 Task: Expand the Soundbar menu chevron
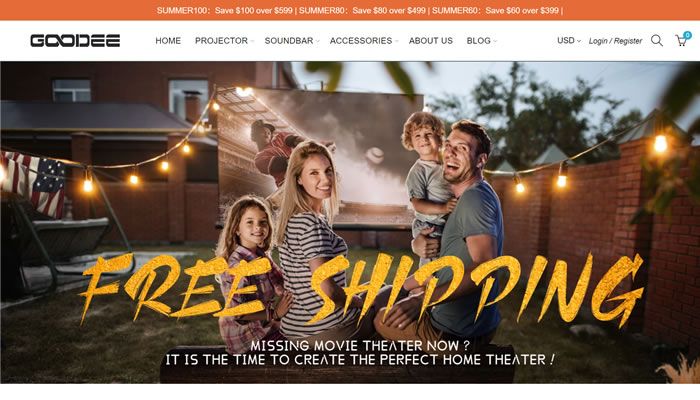317,41
